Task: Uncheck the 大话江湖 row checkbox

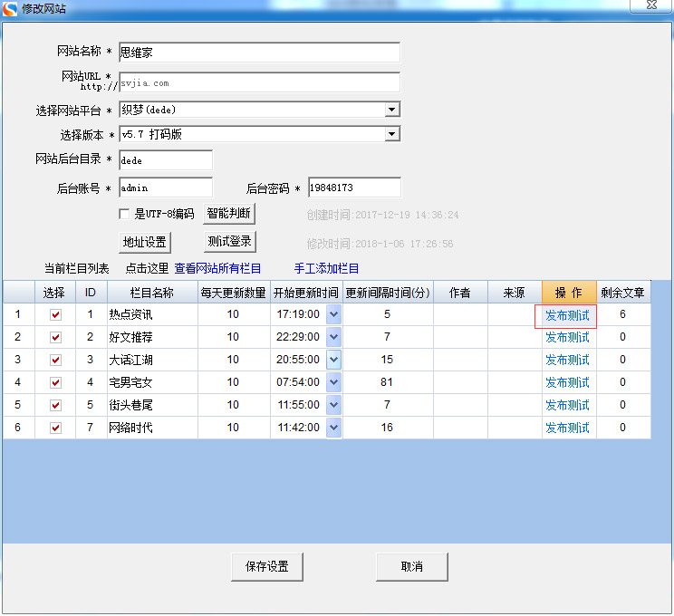Action: [x=55, y=360]
